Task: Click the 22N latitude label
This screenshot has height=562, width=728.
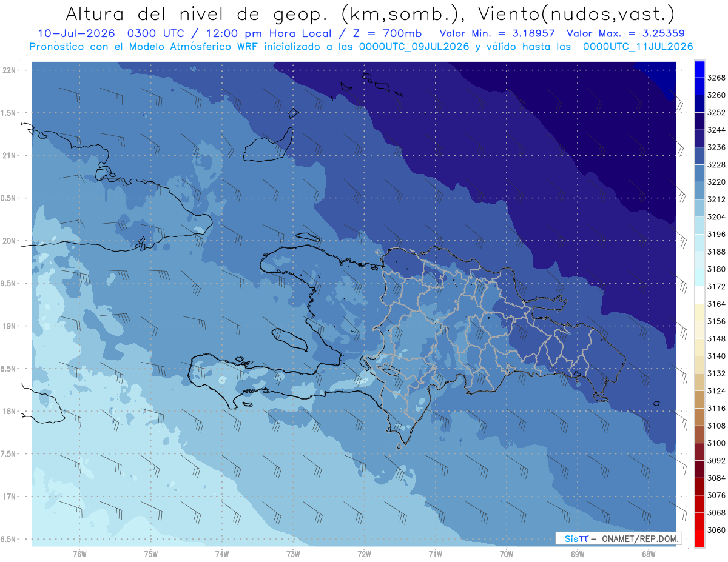Action: [10, 70]
